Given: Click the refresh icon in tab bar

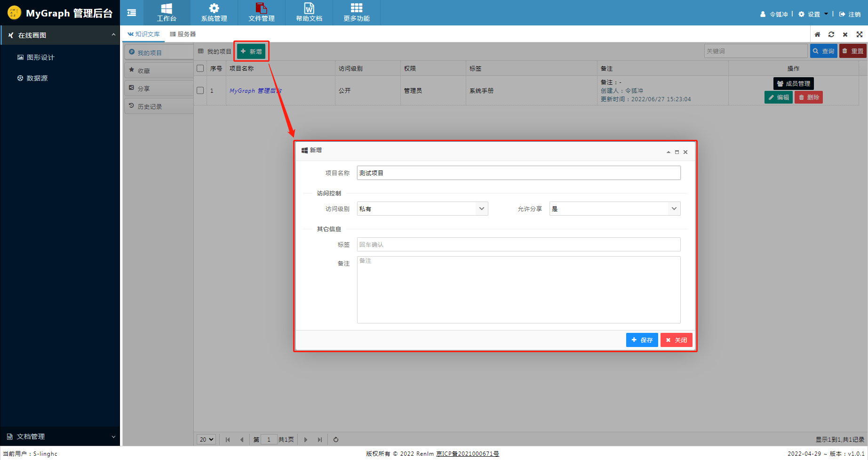Looking at the screenshot, I should click(x=831, y=34).
